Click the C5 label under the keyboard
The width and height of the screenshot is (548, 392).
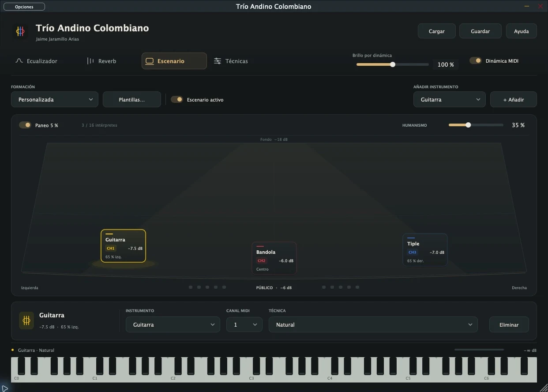tap(408, 378)
